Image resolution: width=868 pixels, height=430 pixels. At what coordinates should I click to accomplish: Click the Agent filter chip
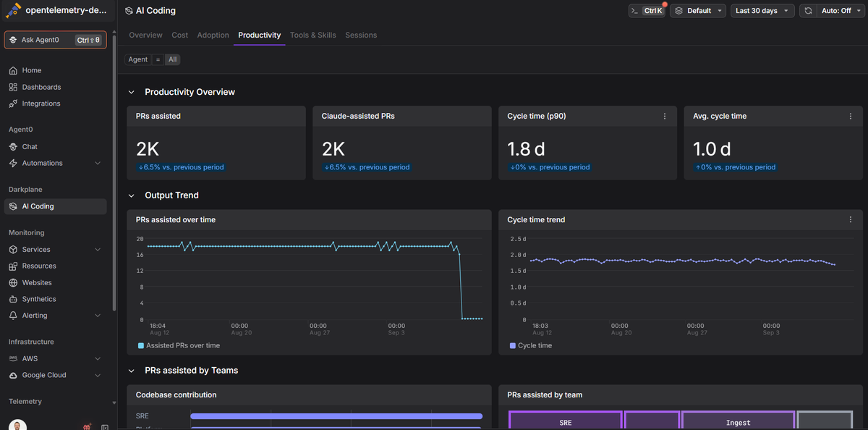(x=138, y=59)
